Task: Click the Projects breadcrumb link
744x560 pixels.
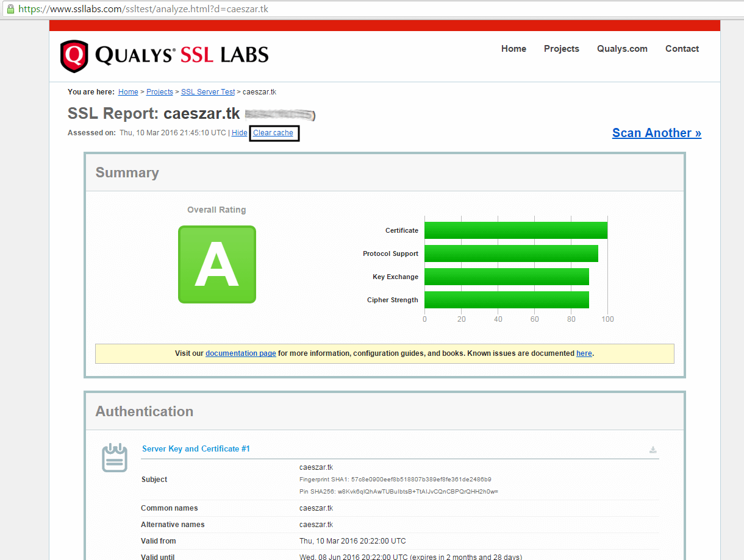Action: (160, 92)
